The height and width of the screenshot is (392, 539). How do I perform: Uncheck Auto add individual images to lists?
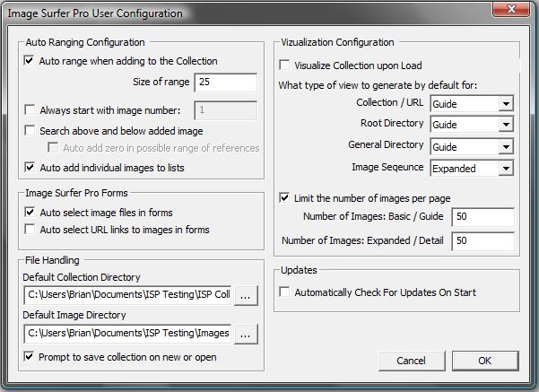click(30, 168)
